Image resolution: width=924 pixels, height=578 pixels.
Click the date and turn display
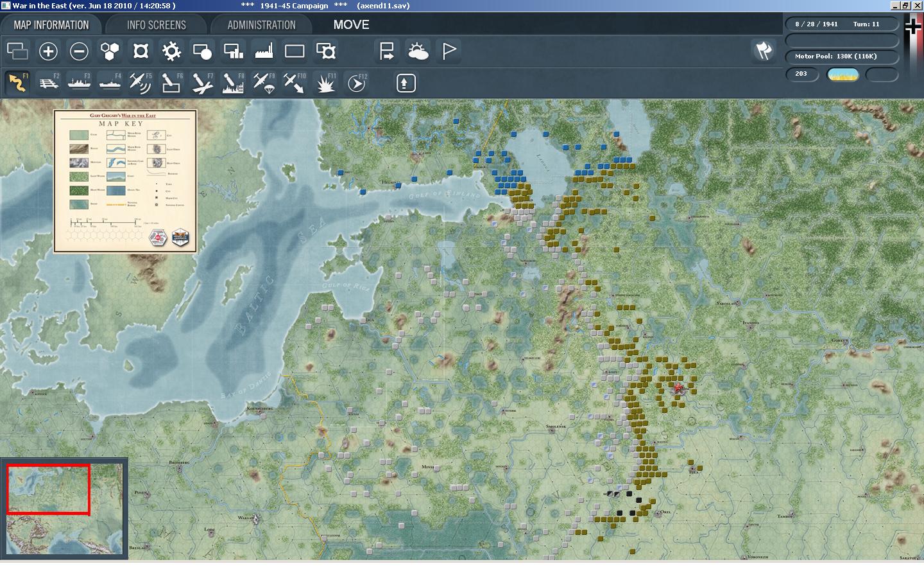click(842, 24)
